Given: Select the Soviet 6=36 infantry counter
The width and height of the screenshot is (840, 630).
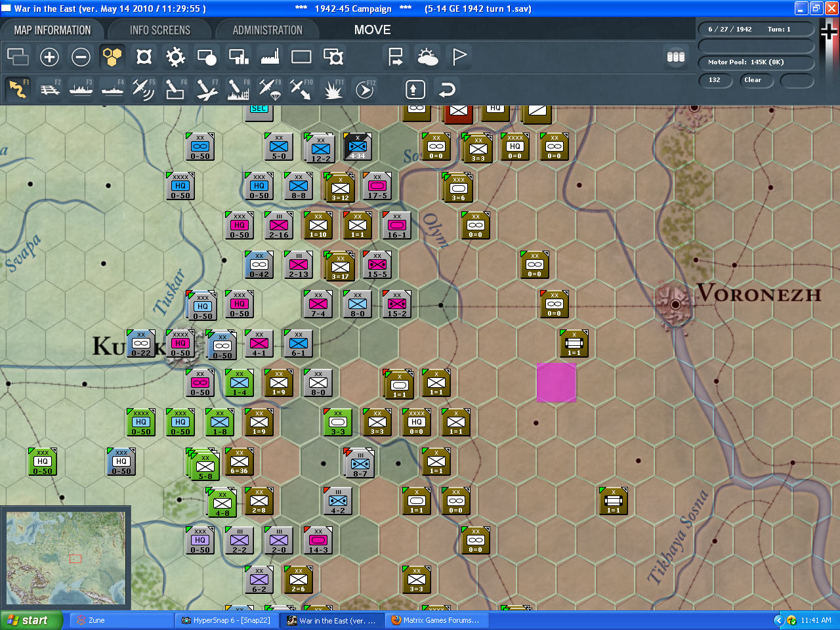Looking at the screenshot, I should pyautogui.click(x=240, y=462).
